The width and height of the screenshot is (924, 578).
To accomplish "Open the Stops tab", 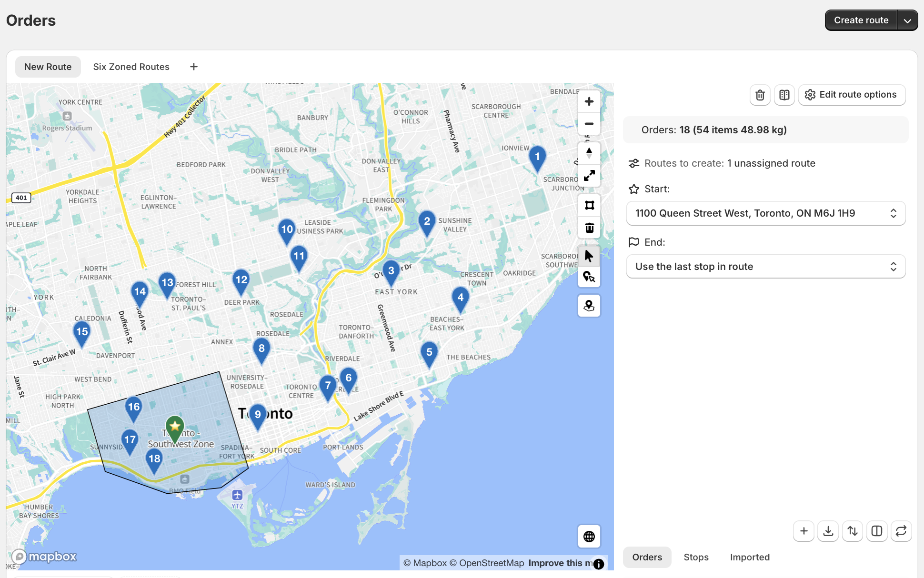I will [x=696, y=557].
